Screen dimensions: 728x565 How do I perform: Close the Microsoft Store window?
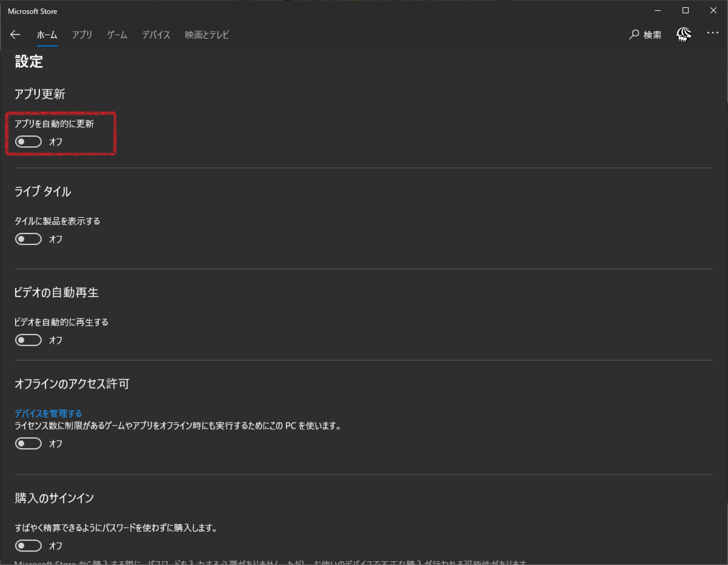click(713, 10)
